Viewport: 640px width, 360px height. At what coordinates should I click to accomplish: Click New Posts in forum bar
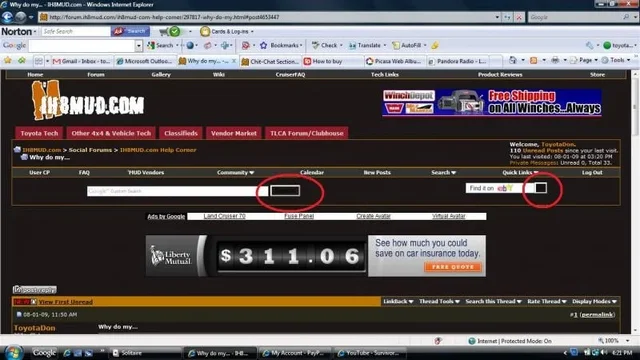(377, 173)
